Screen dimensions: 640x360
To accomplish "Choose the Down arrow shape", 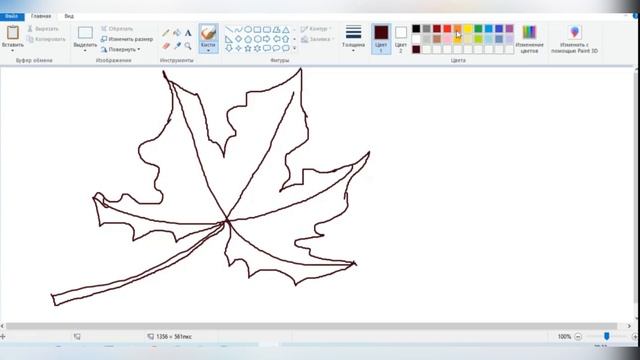I will point(229,48).
